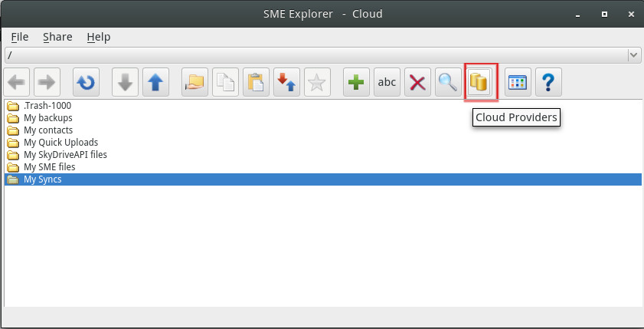Open search with the magnifying glass

448,83
